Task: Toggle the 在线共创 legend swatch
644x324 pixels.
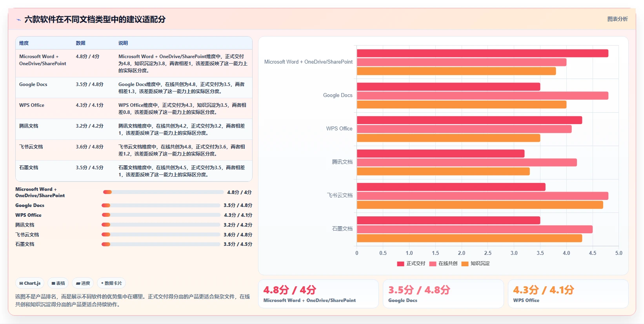Action: (x=433, y=264)
